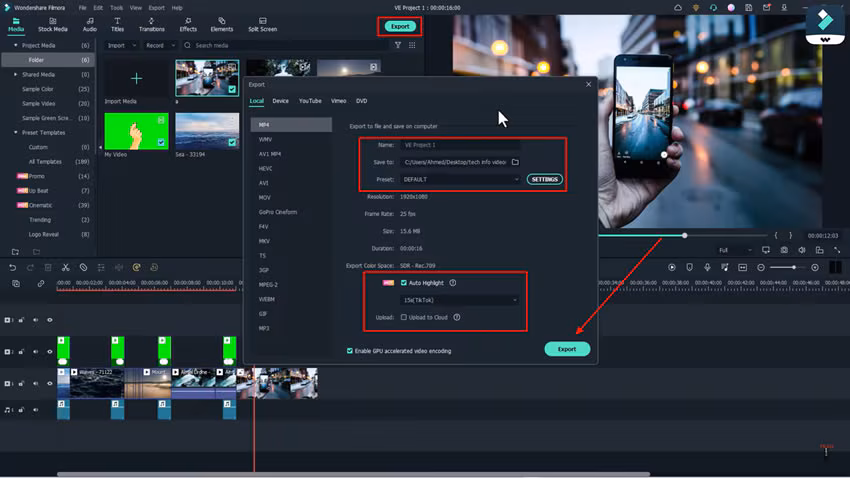Click the Search media field
The width and height of the screenshot is (850, 478).
[x=285, y=46]
